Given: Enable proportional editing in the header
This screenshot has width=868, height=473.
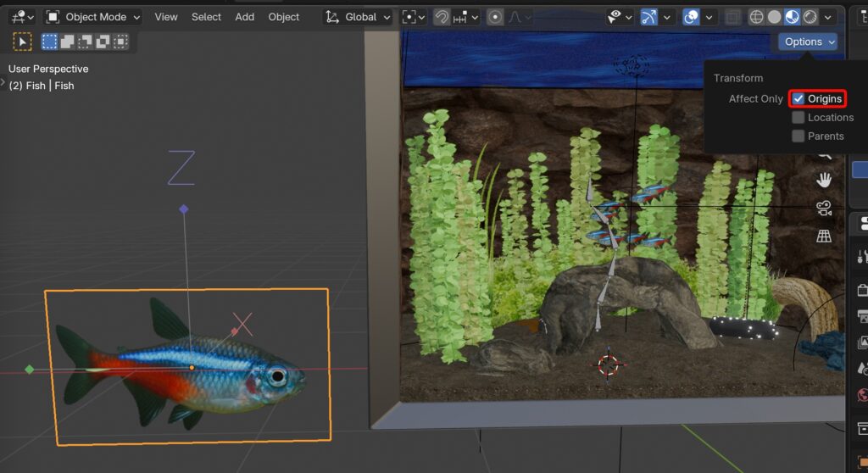Looking at the screenshot, I should 495,17.
